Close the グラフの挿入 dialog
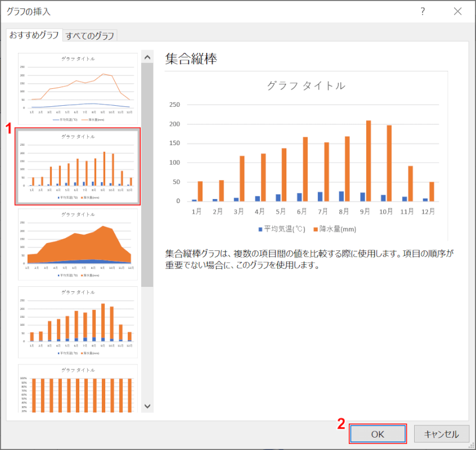 (x=457, y=11)
